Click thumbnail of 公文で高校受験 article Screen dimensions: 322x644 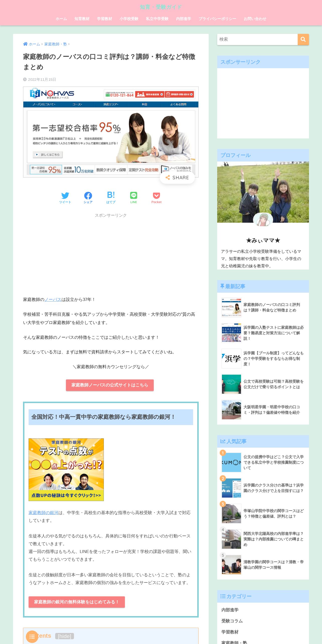pos(231,384)
